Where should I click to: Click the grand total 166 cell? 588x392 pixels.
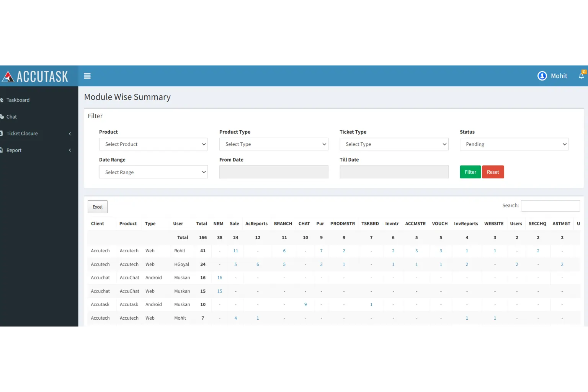pos(203,237)
